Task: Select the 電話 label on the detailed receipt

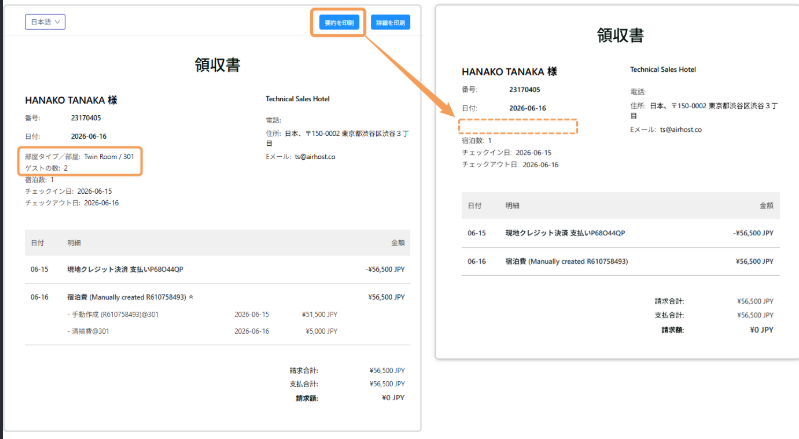Action: pos(273,120)
